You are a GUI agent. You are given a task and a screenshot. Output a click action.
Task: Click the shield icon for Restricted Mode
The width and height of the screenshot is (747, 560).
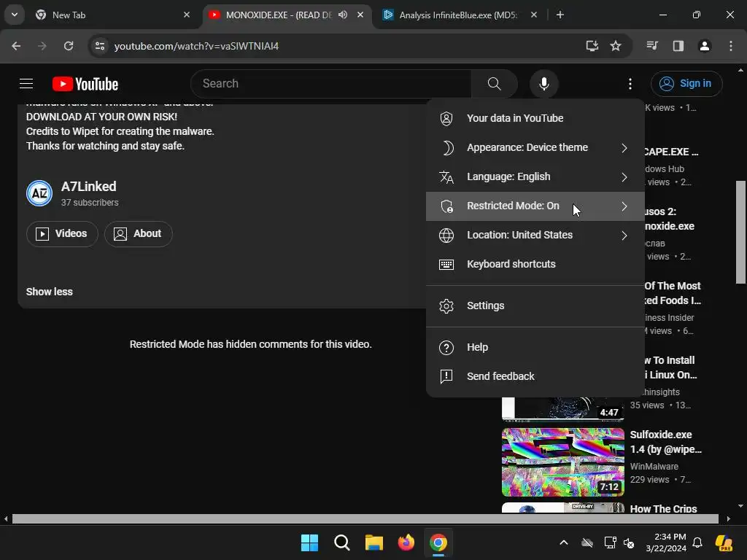pos(446,206)
